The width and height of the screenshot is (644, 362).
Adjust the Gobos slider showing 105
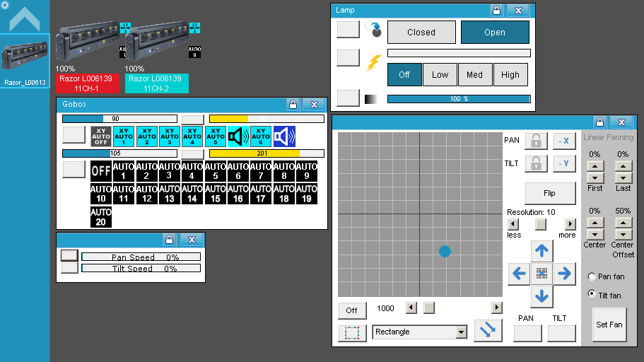coord(119,153)
